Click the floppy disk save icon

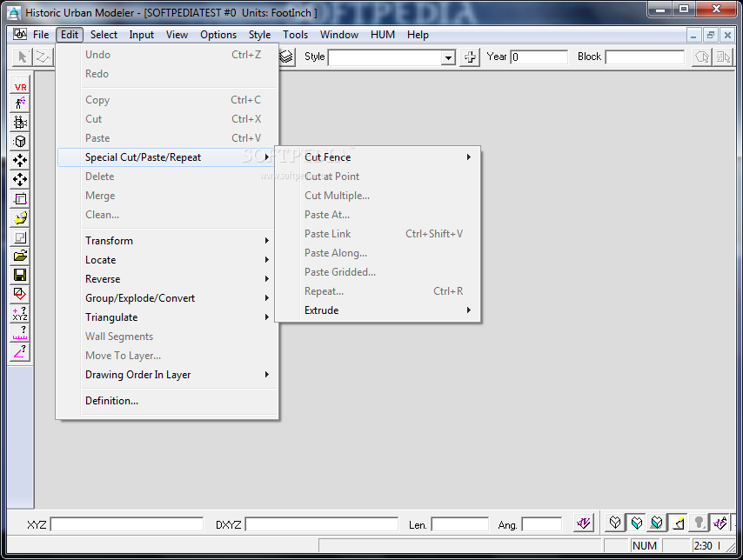click(20, 276)
